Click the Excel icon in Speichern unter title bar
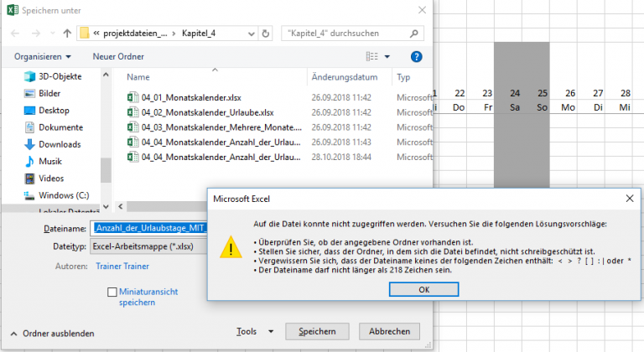This screenshot has width=644, height=352. coord(13,10)
